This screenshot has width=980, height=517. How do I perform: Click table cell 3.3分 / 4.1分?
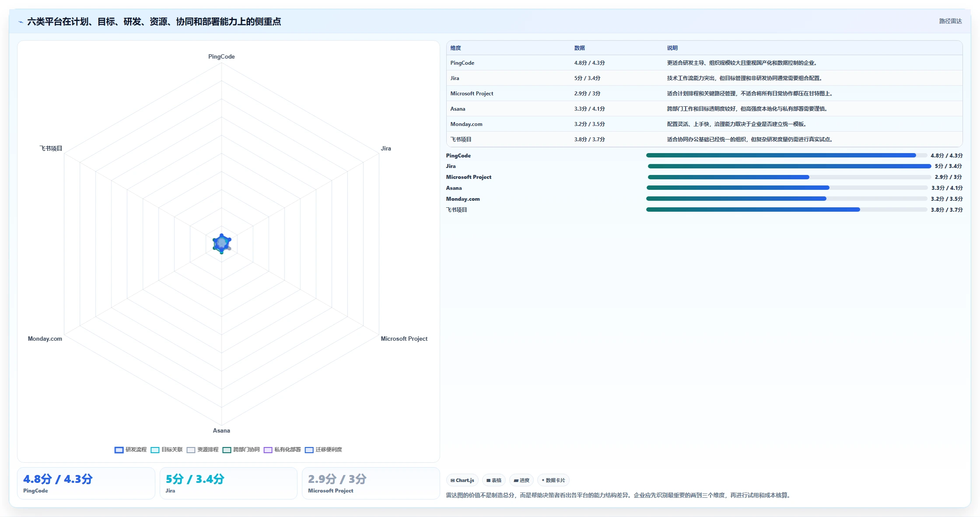tap(589, 109)
